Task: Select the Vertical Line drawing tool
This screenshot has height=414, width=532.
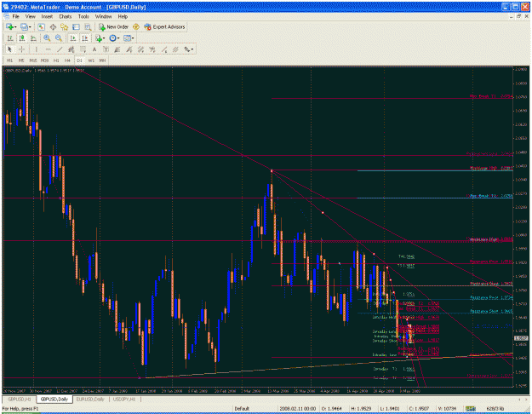Action: pyautogui.click(x=36, y=49)
